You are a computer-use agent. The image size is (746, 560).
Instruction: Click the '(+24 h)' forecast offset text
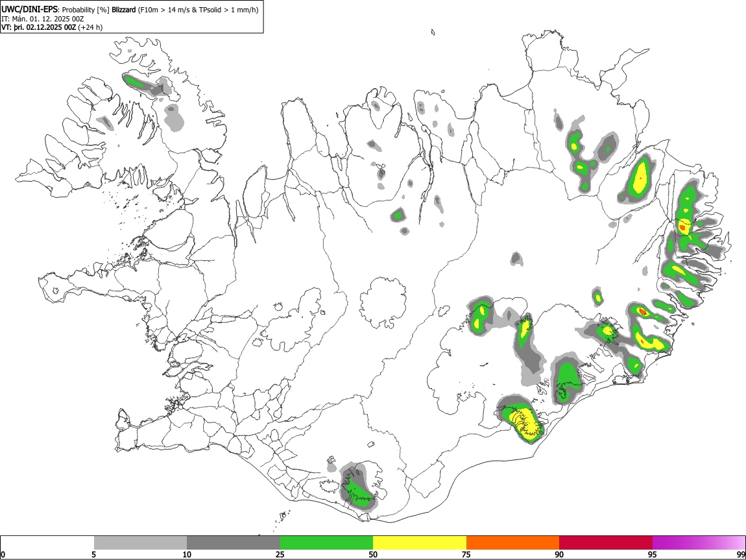[90, 27]
